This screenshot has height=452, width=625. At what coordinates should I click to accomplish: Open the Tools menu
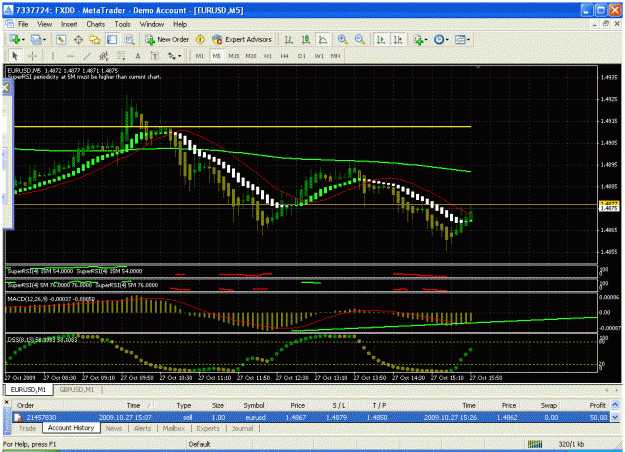coord(122,24)
